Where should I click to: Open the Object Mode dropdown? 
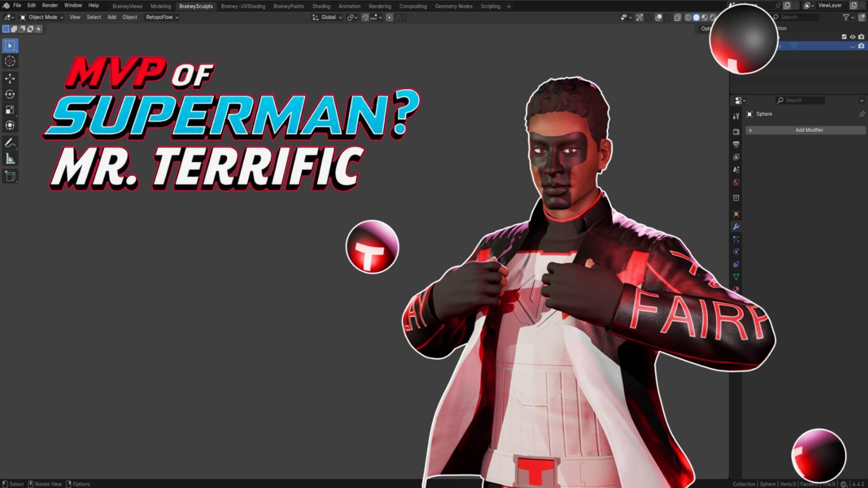click(43, 17)
